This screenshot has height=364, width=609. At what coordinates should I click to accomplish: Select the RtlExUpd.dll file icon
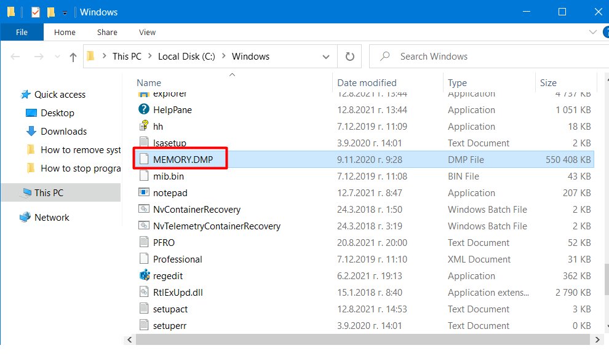point(144,292)
